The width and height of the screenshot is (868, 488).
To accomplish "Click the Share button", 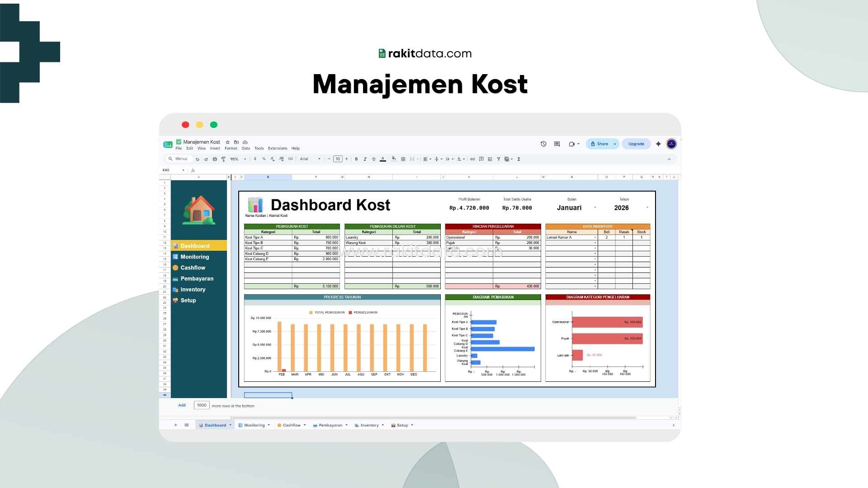I will [x=599, y=144].
